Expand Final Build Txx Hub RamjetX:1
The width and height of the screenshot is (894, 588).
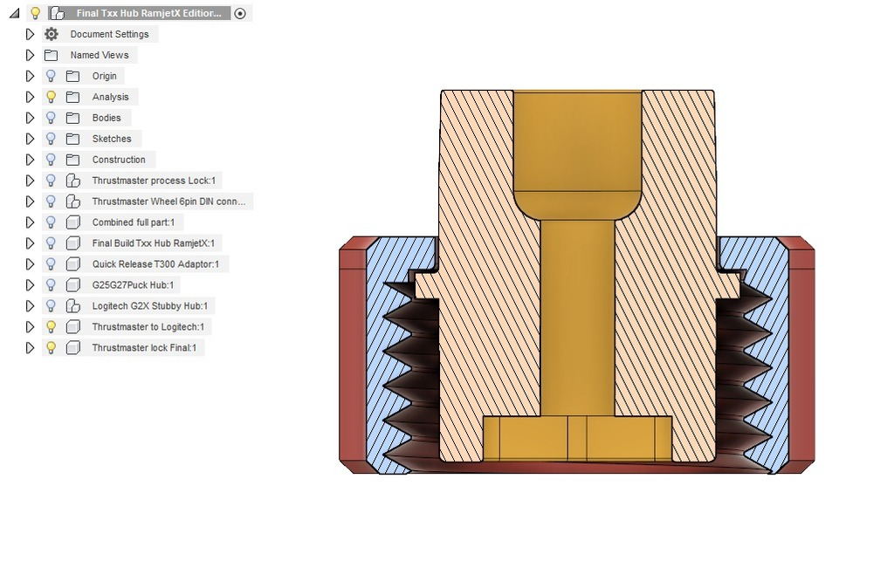click(30, 244)
